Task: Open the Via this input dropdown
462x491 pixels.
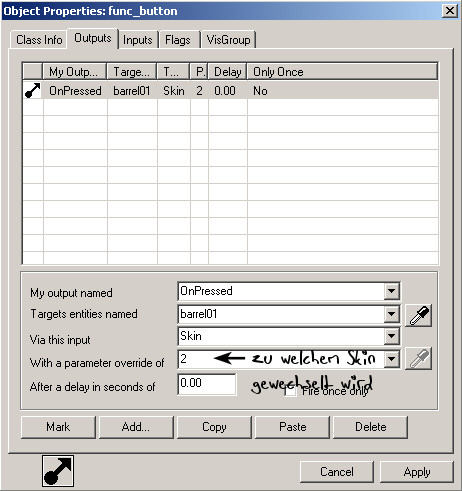Action: [x=391, y=336]
